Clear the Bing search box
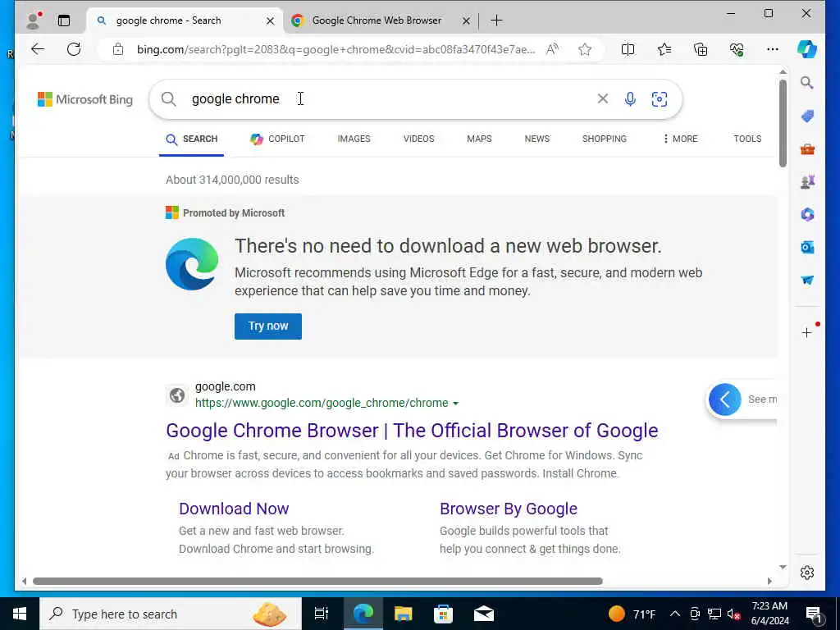The height and width of the screenshot is (630, 840). [603, 98]
